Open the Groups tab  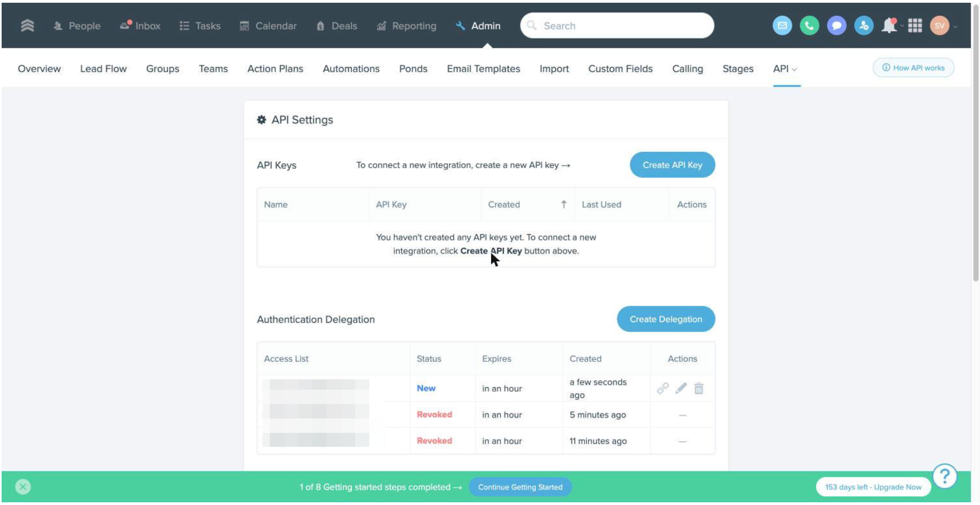(x=163, y=69)
